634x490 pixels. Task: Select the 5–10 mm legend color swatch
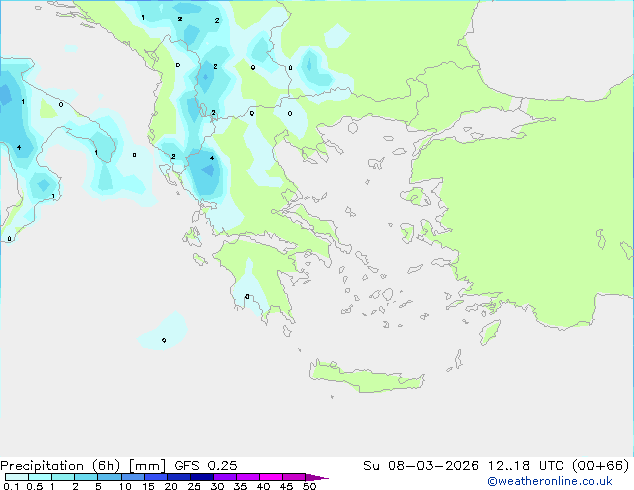(109, 477)
